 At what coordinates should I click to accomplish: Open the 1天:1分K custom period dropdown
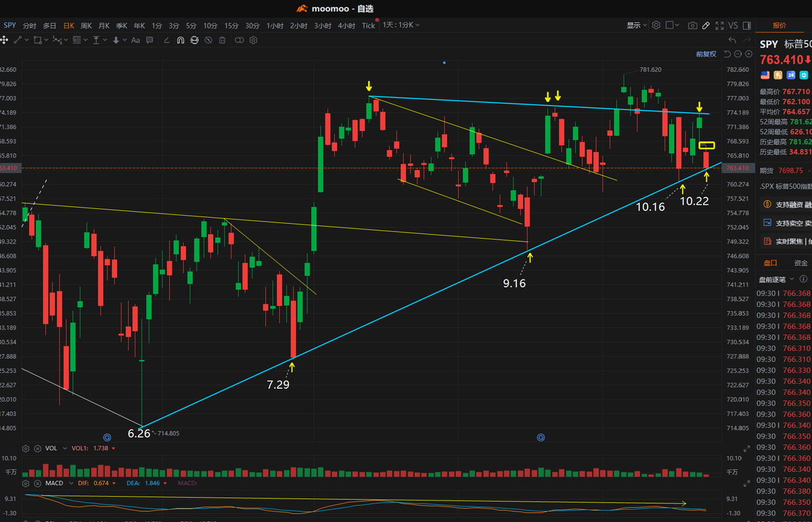[401, 25]
